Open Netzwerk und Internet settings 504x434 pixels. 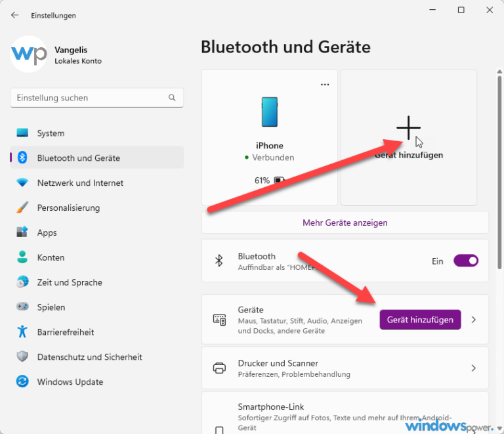point(96,183)
